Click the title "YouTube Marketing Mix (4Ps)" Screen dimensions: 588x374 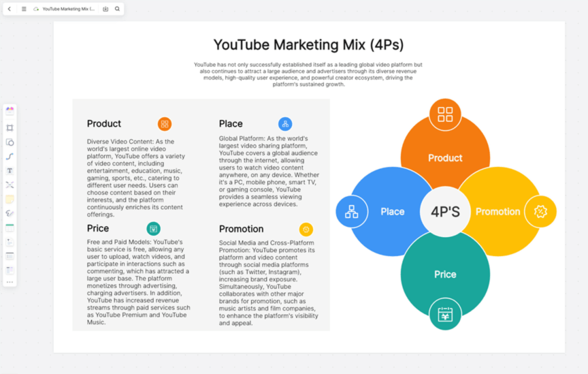pos(308,45)
